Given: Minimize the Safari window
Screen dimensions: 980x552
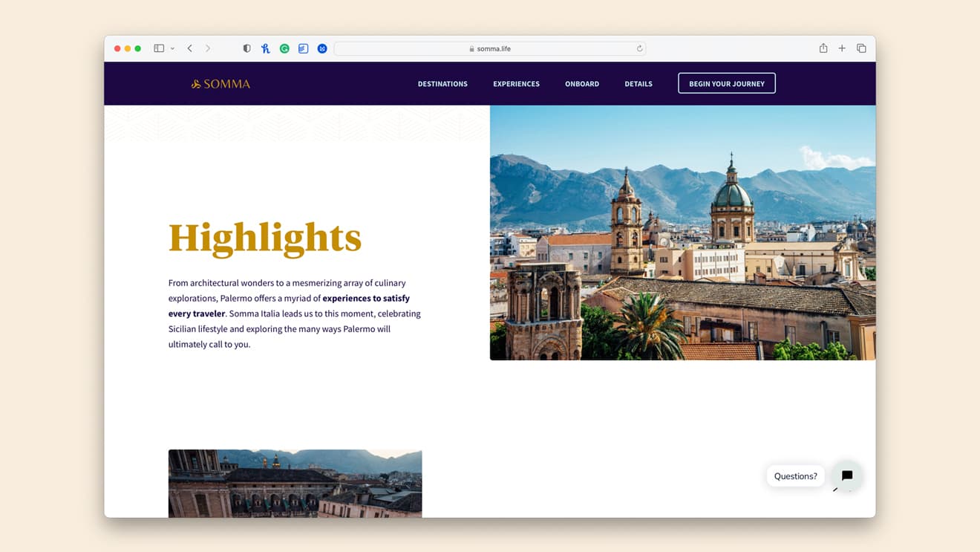Looking at the screenshot, I should [x=128, y=48].
